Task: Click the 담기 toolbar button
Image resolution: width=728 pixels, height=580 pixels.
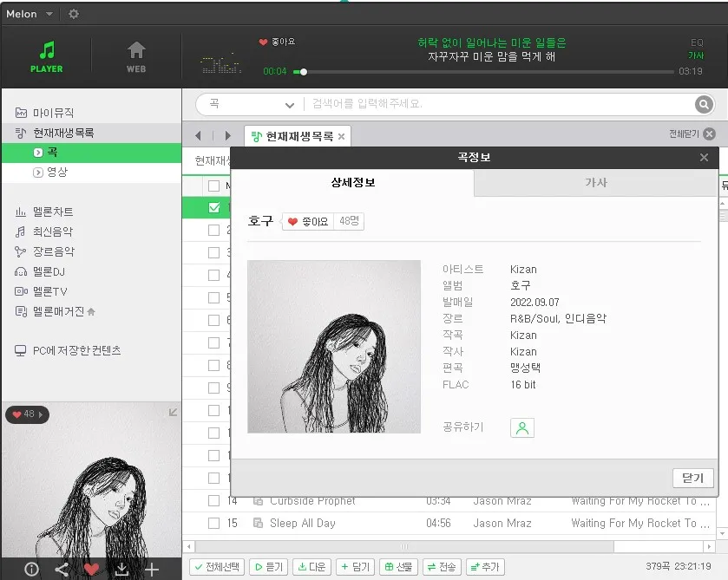Action: point(355,567)
